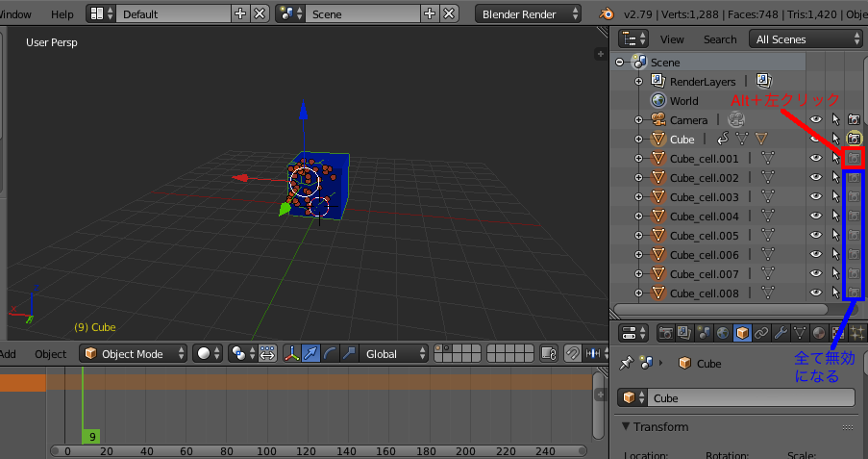
Task: Open the Properties editor type selector
Action: click(x=633, y=333)
